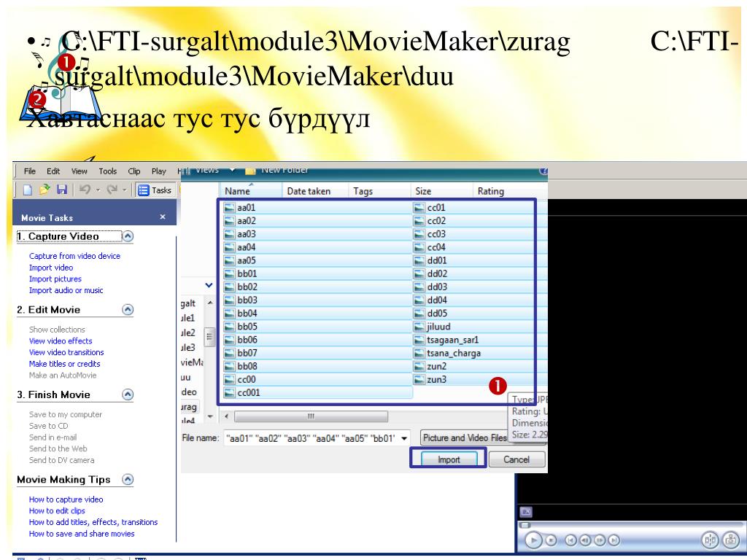Open the Picture and Video Files type dropdown
The width and height of the screenshot is (747, 560).
coord(465,437)
